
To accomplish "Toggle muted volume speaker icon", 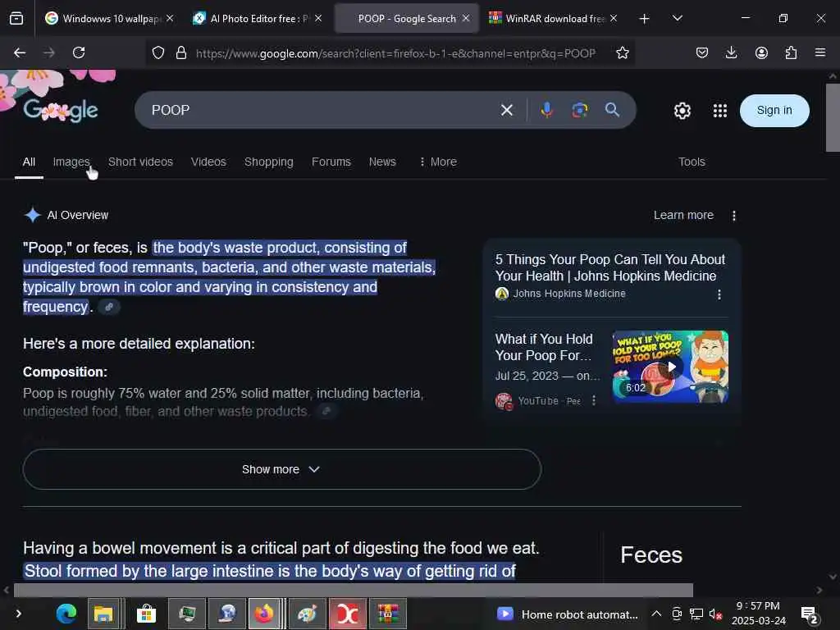I will coord(715,614).
